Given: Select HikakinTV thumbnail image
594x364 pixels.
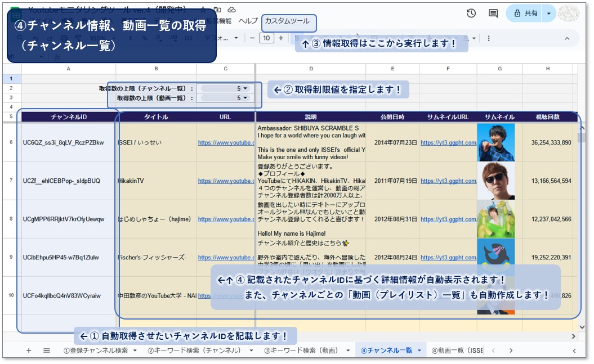Looking at the screenshot, I should click(x=496, y=181).
